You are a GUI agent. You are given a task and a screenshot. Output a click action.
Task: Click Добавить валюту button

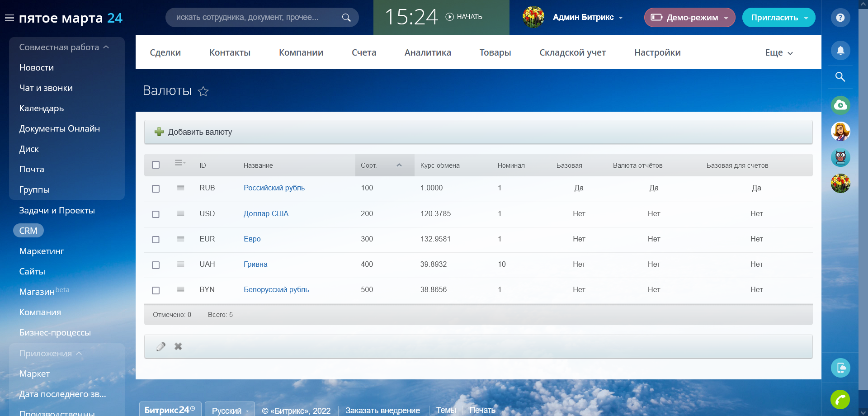[x=193, y=132]
